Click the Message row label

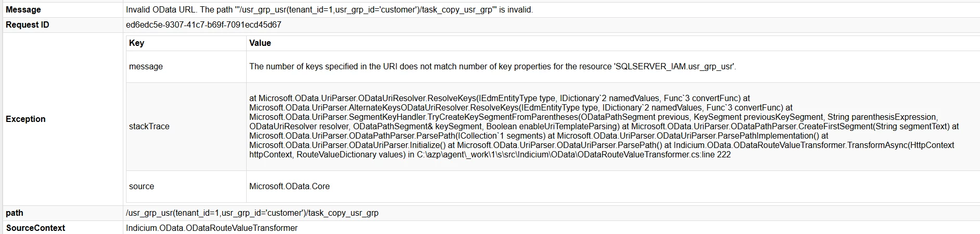click(x=23, y=10)
